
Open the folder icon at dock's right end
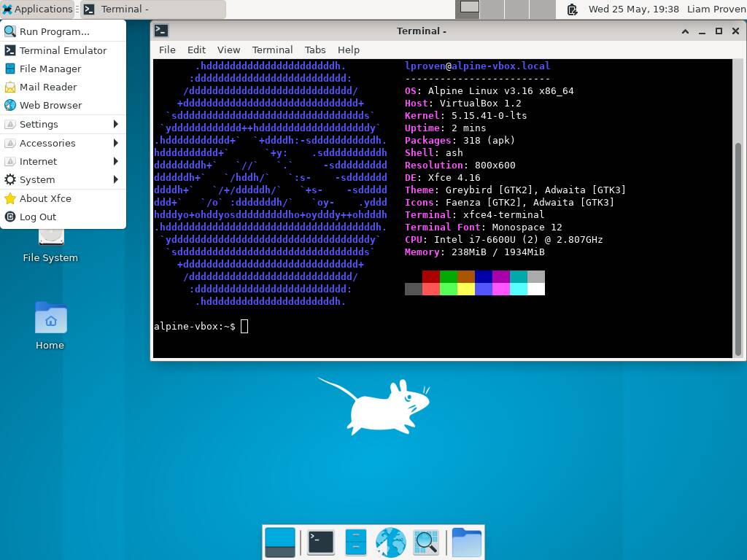pyautogui.click(x=466, y=542)
